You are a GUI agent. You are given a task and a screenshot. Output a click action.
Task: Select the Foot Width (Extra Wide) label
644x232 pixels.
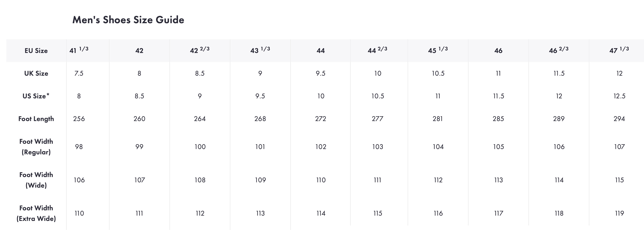click(36, 213)
